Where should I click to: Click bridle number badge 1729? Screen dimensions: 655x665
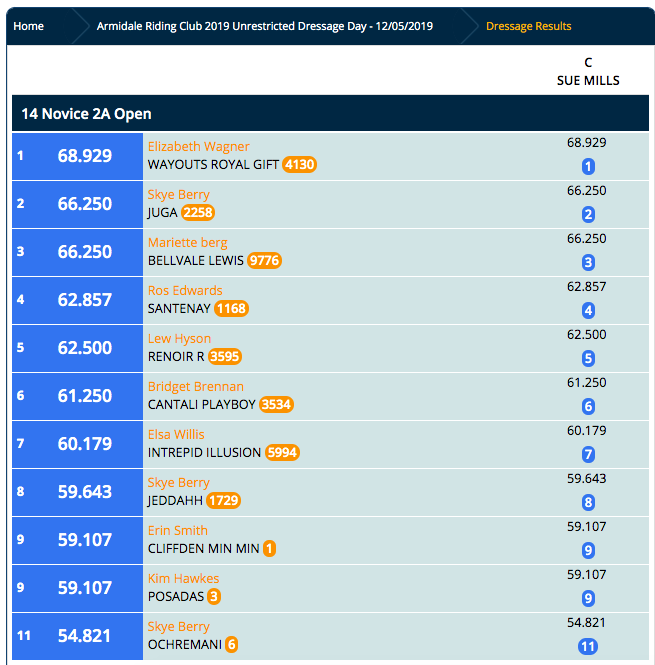pos(224,500)
